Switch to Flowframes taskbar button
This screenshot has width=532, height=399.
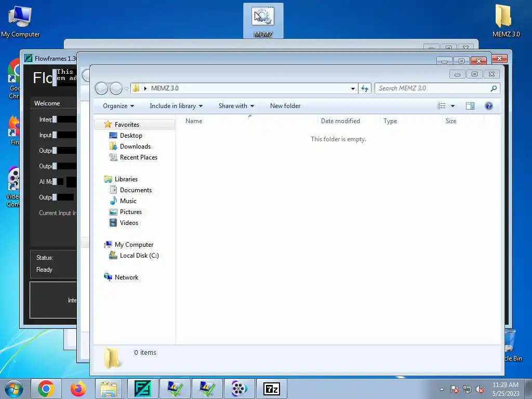[142, 389]
